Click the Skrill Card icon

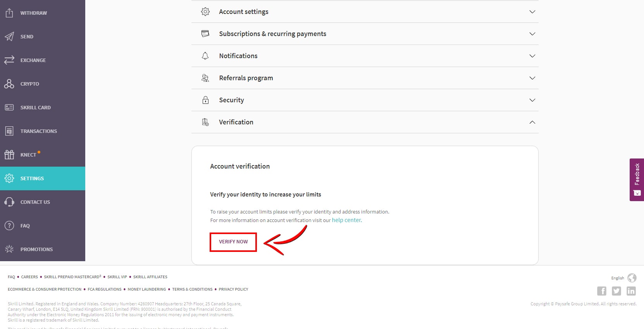point(9,107)
